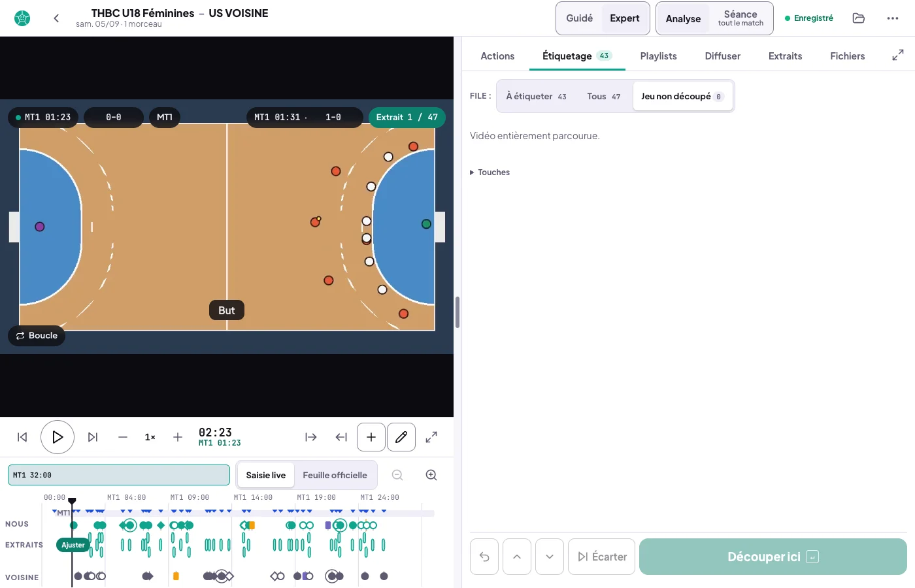Select Séance tout le match mode

coord(740,18)
